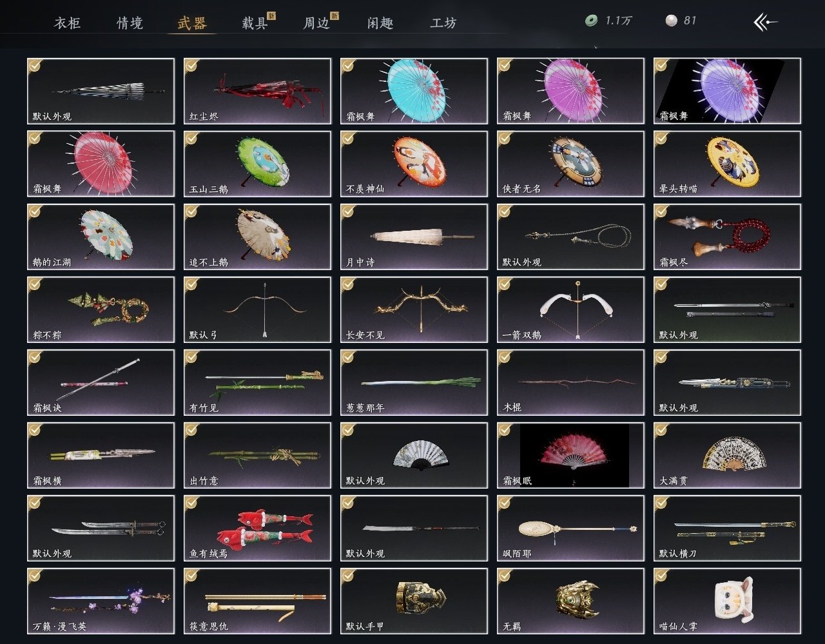
Task: Click the pearl currency icon
Action: [x=671, y=21]
